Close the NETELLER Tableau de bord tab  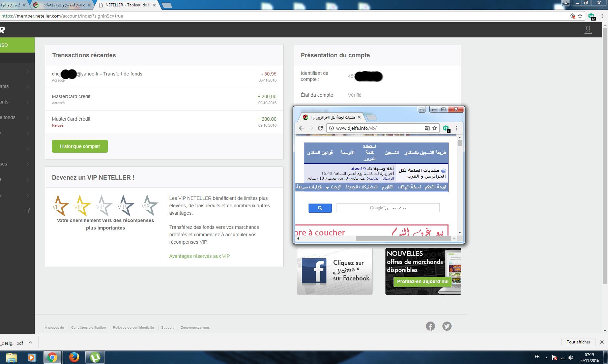[x=154, y=5]
